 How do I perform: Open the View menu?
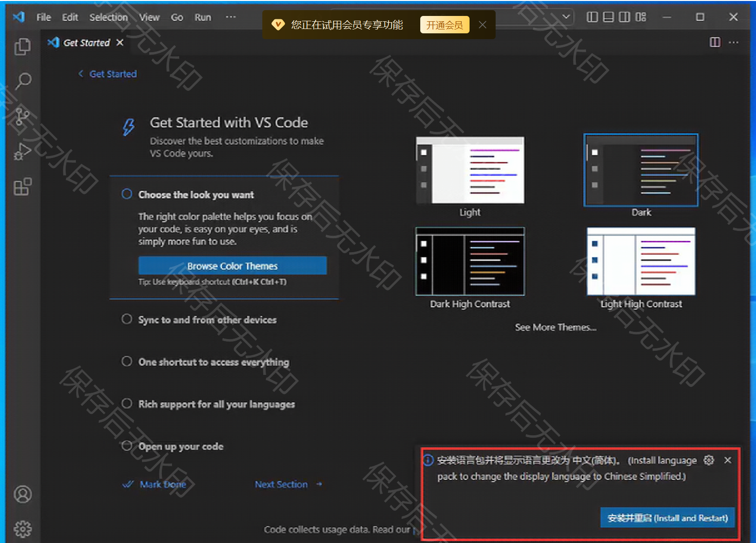(x=149, y=17)
